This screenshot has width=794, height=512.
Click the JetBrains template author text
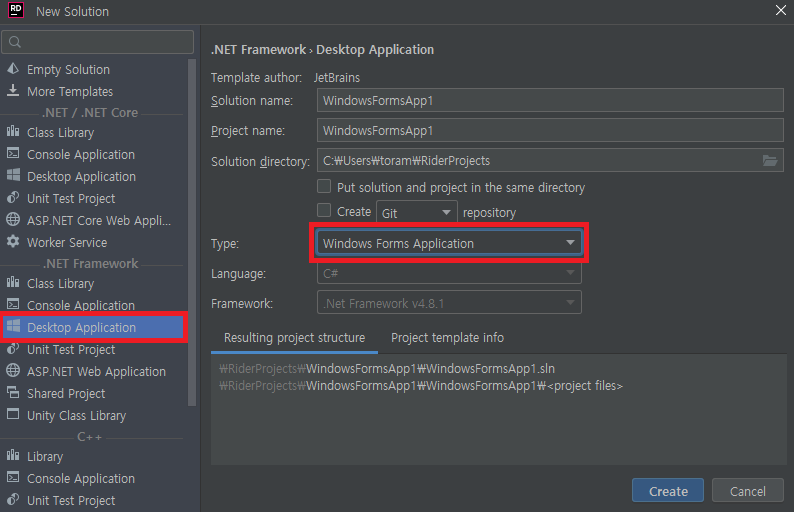click(337, 77)
